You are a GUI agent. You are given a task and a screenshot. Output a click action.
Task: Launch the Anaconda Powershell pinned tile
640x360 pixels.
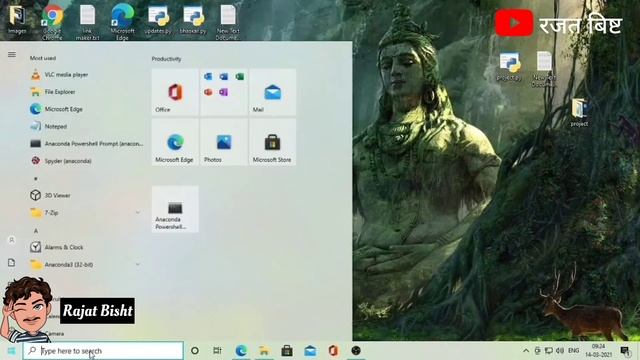tap(175, 209)
